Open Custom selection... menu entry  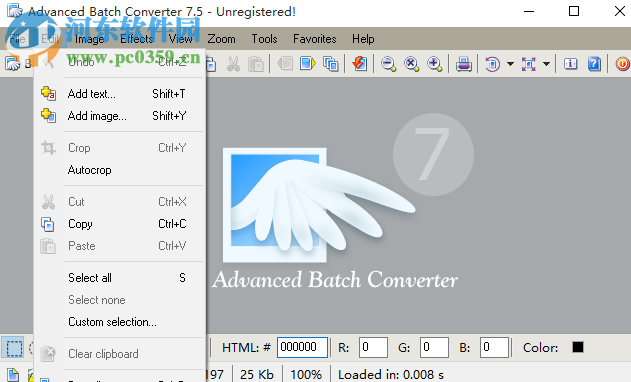(x=120, y=322)
